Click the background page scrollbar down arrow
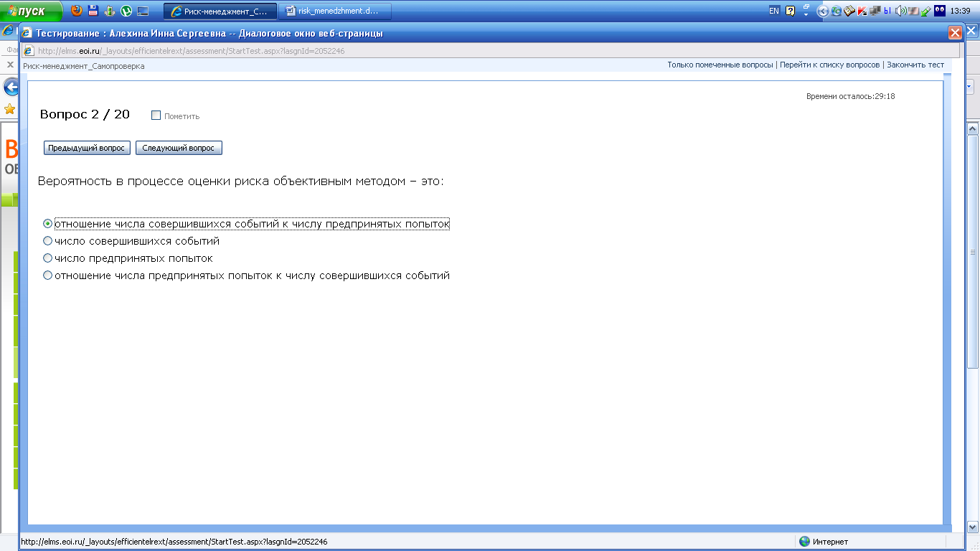This screenshot has height=551, width=980. click(973, 526)
